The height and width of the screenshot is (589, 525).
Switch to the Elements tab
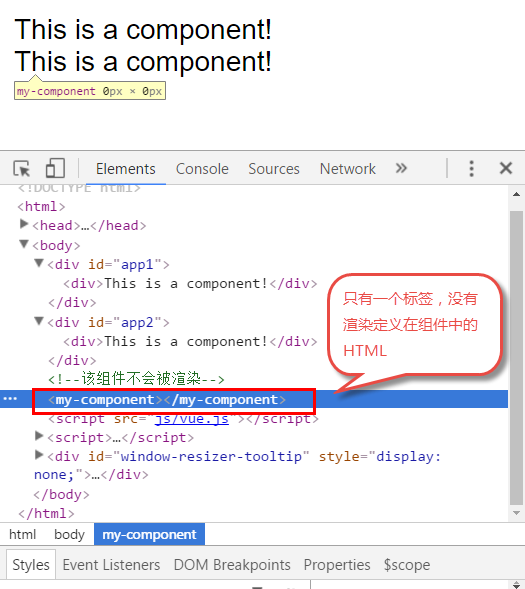coord(125,169)
